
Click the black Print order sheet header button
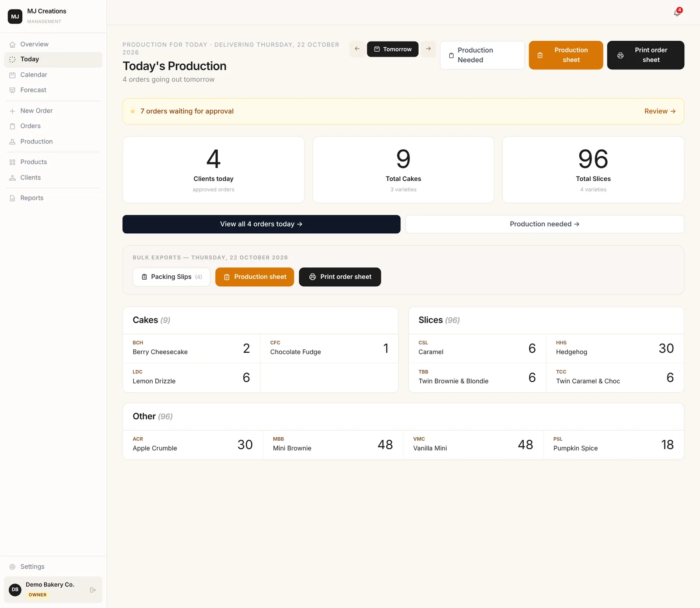(x=645, y=55)
